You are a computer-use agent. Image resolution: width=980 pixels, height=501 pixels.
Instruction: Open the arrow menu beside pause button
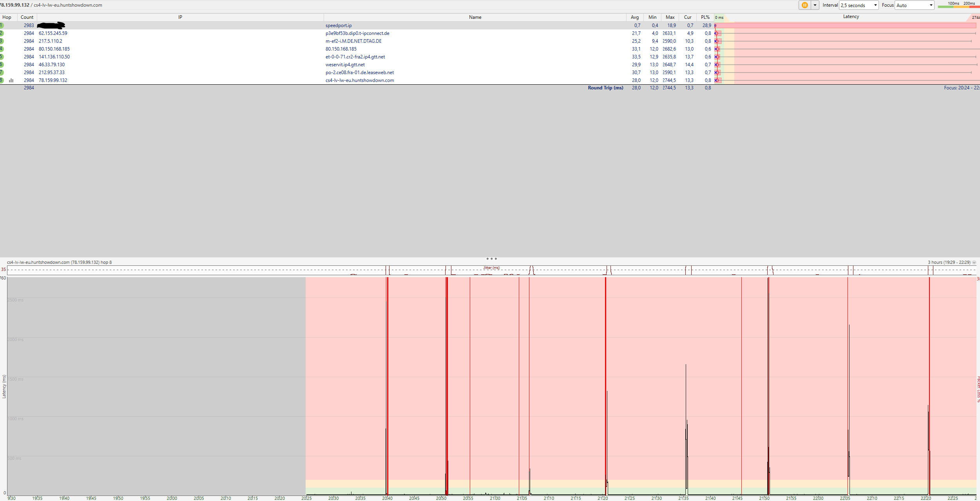click(x=815, y=5)
